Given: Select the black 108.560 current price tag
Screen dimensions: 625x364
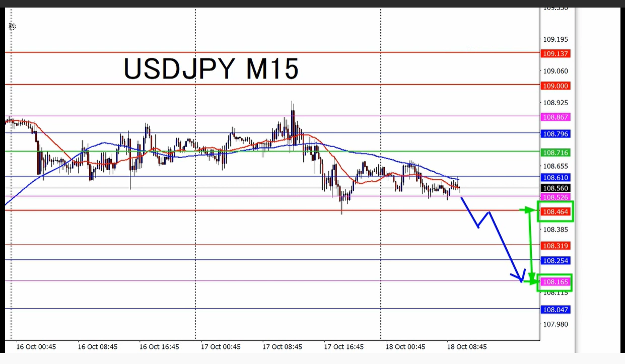Looking at the screenshot, I should (555, 188).
